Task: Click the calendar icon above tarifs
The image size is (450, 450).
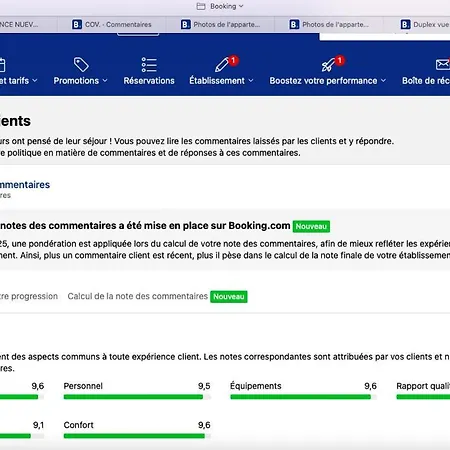Action: pyautogui.click(x=2, y=65)
